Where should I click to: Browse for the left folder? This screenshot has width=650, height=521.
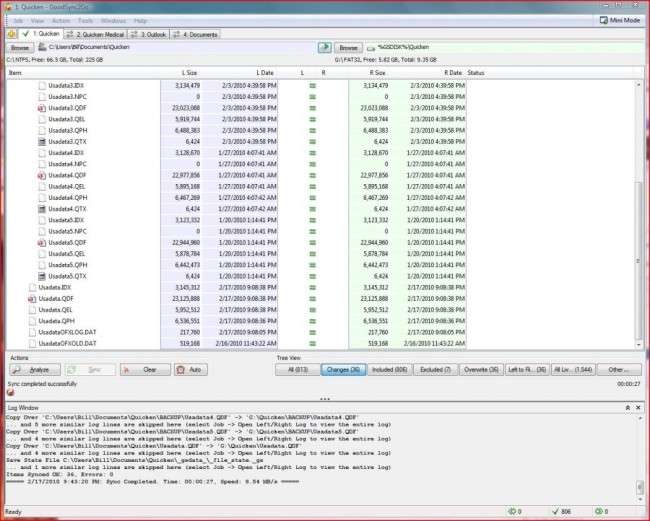[x=20, y=47]
